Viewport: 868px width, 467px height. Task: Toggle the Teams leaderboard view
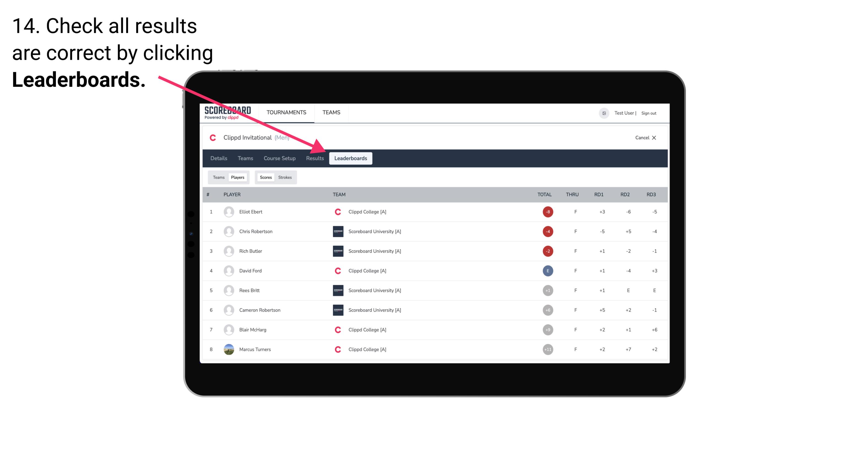(217, 177)
